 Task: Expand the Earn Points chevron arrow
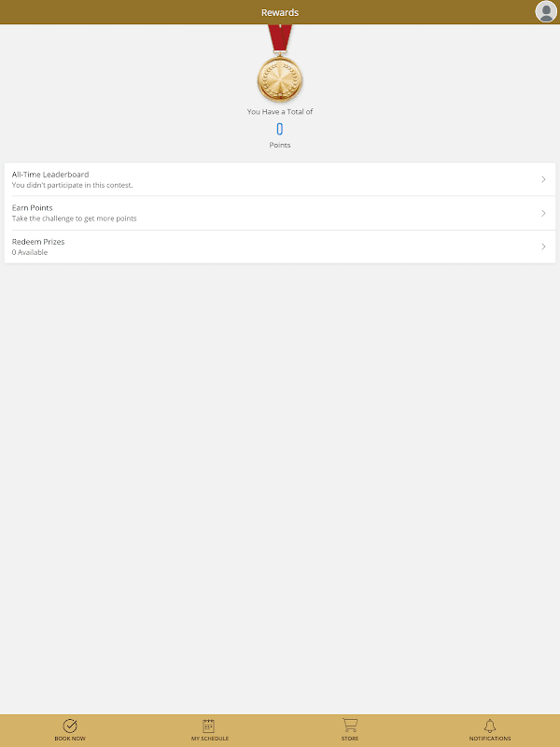[543, 213]
